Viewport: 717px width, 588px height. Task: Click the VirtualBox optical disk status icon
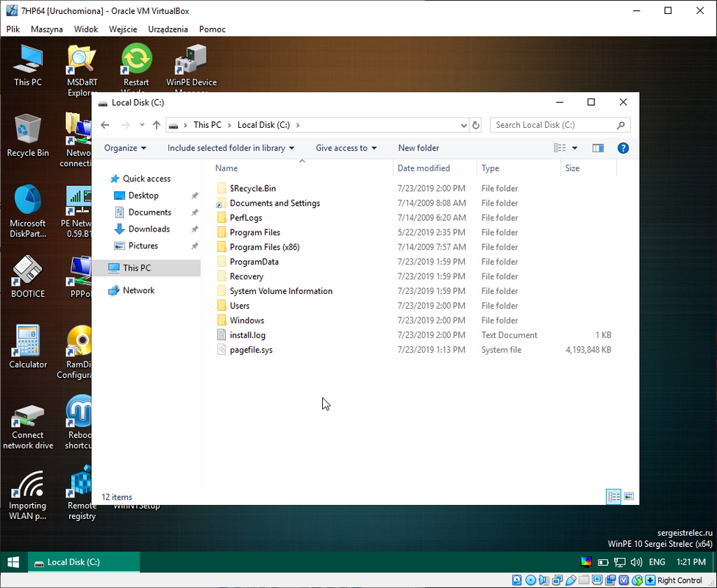(530, 580)
